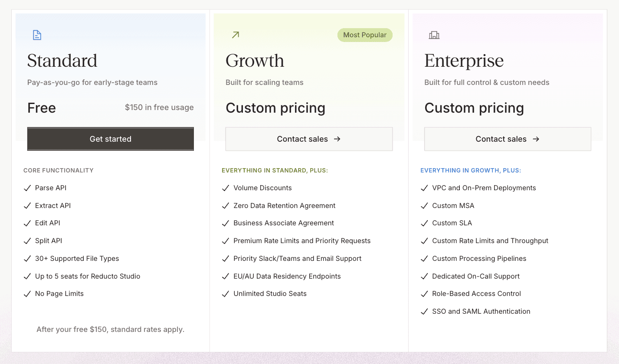The width and height of the screenshot is (619, 364).
Task: Click the checkmark beside Volume Discounts
Action: 226,188
